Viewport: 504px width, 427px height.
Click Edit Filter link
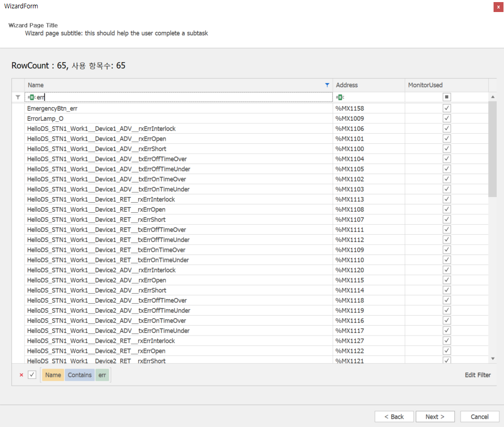(477, 375)
